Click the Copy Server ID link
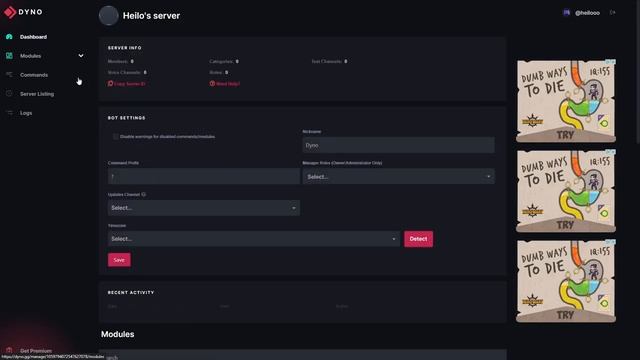Screen dimensions: 640x360 click(x=127, y=83)
